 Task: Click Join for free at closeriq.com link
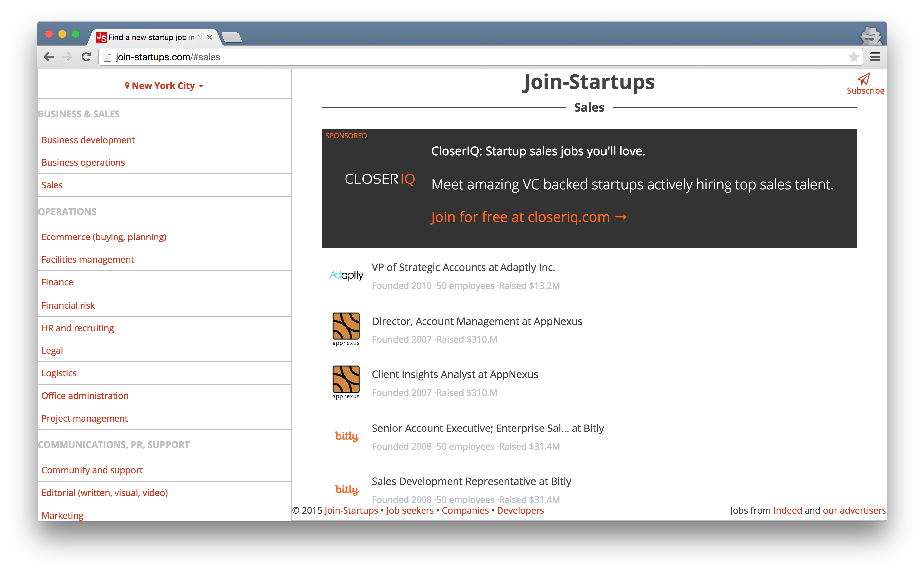pyautogui.click(x=528, y=217)
